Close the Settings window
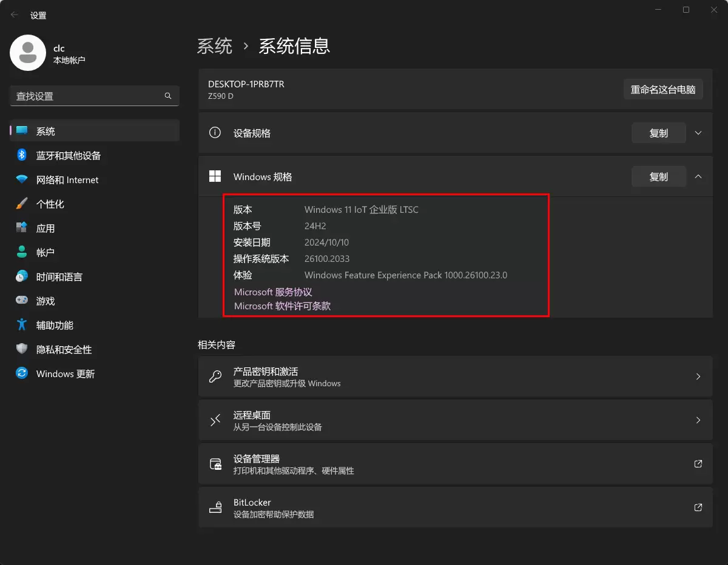728x565 pixels. 714,10
